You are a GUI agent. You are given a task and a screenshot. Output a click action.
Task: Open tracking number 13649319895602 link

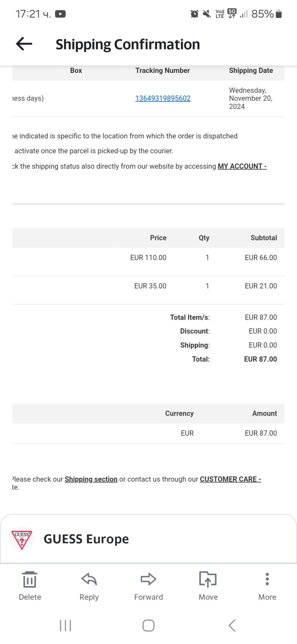[x=163, y=98]
